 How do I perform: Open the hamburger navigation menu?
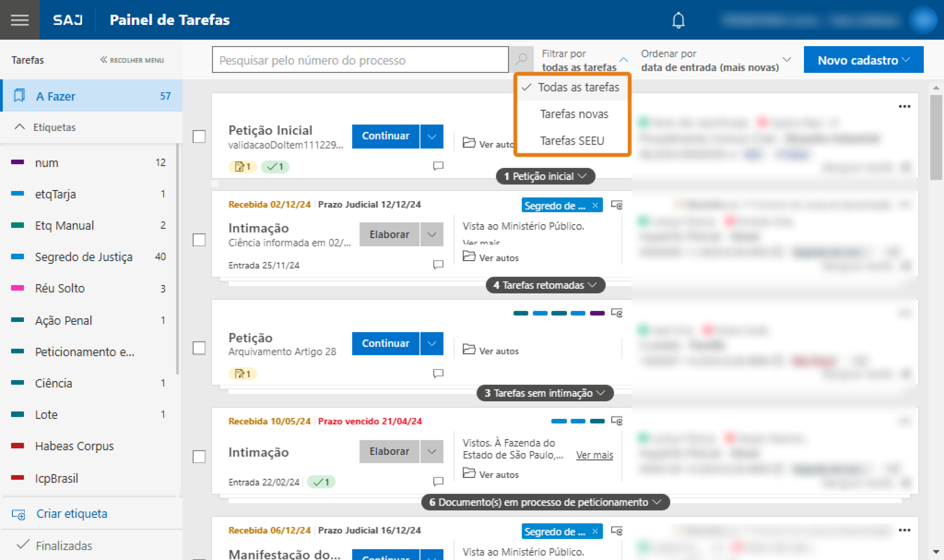19,20
